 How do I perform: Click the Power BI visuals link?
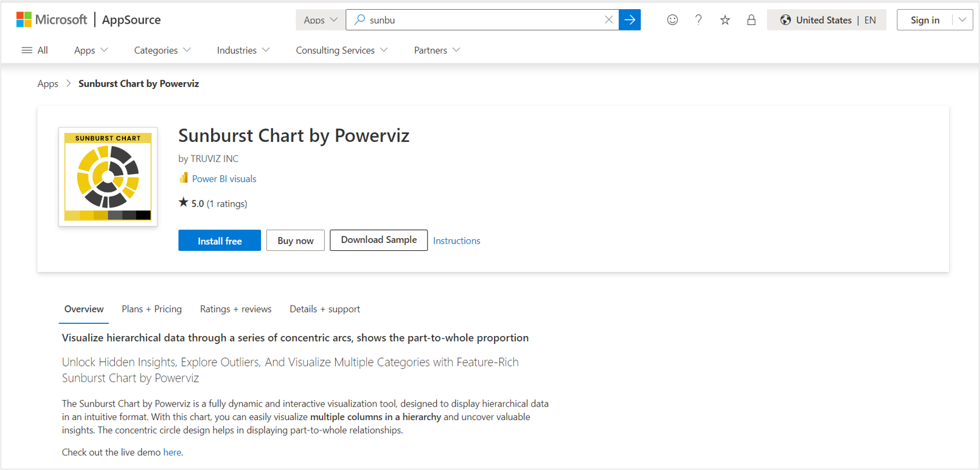pos(224,179)
